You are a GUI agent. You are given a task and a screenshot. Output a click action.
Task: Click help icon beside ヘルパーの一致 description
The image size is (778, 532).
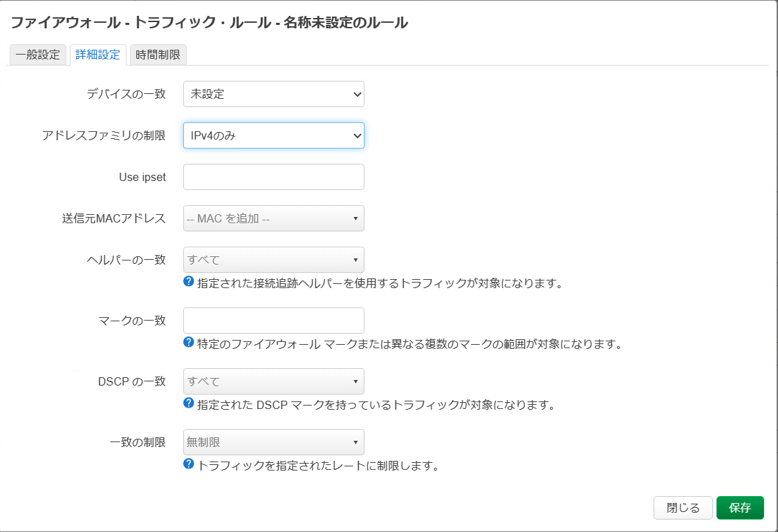click(188, 282)
